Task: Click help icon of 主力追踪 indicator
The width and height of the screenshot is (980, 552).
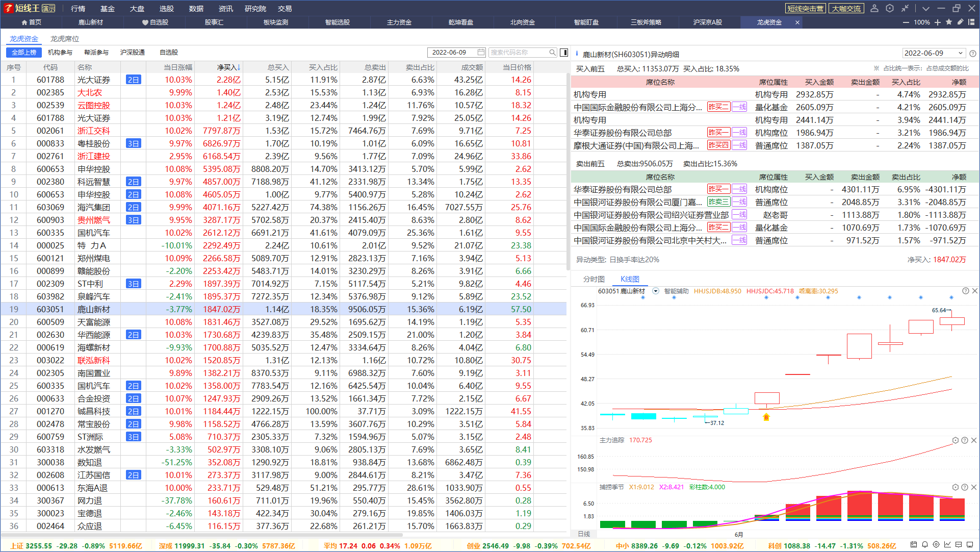Action: click(x=965, y=440)
